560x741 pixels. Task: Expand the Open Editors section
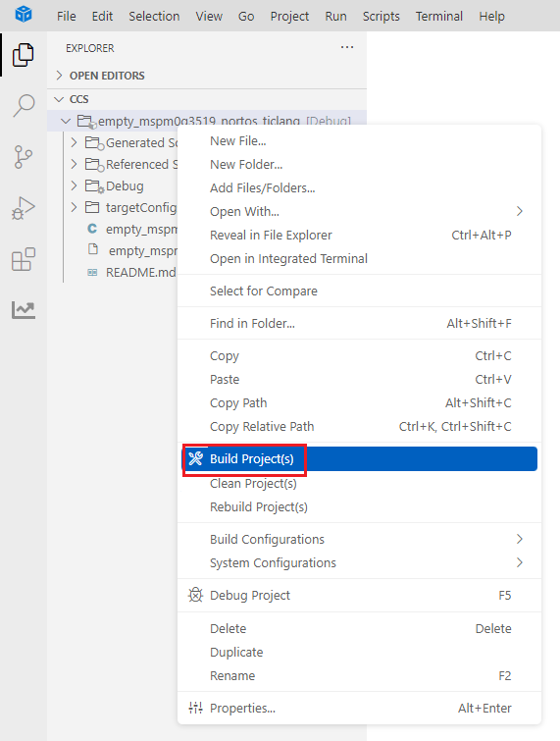pos(59,76)
